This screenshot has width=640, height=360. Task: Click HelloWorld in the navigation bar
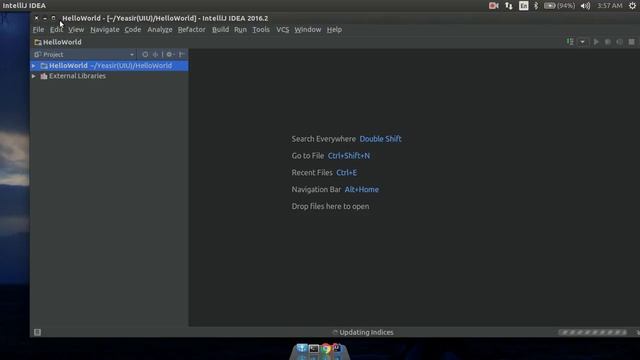pyautogui.click(x=58, y=42)
